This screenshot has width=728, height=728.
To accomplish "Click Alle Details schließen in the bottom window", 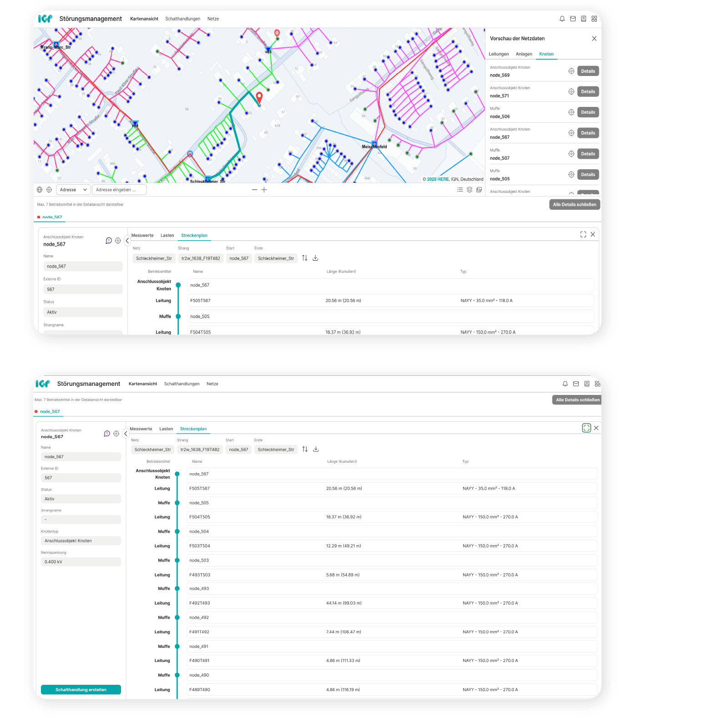I will 577,400.
